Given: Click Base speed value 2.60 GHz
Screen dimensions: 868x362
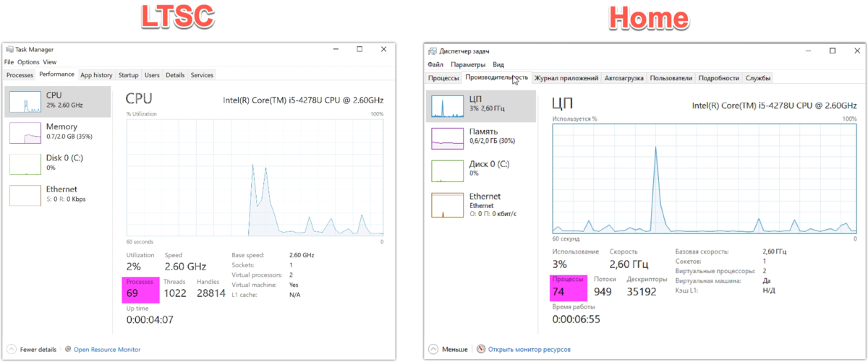Looking at the screenshot, I should click(301, 255).
